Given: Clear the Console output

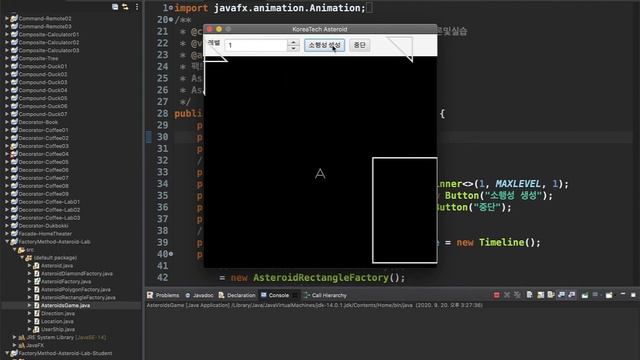Looking at the screenshot, I should 529,295.
